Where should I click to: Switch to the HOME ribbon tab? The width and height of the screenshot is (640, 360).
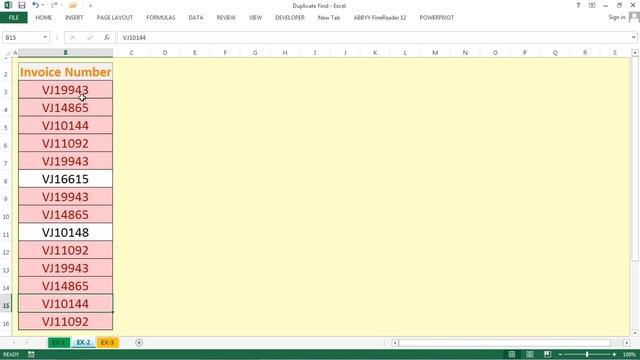[x=44, y=18]
